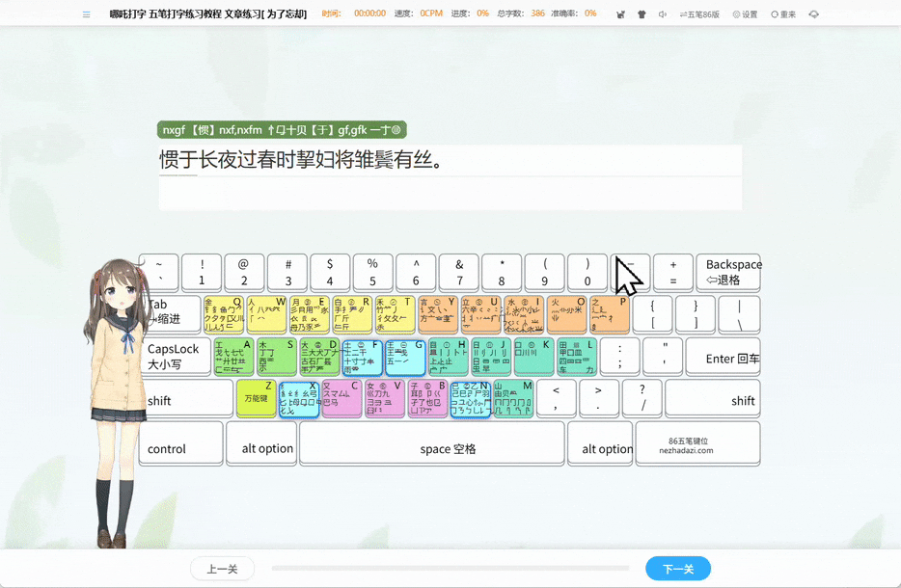901x588 pixels.
Task: Click the cloud download icon
Action: coord(813,14)
